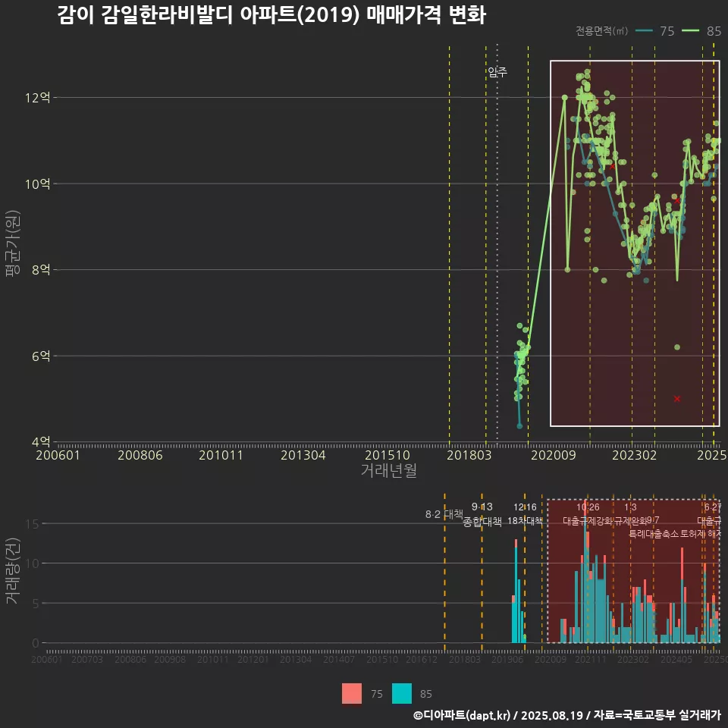Click the 거래량(건) axis title
The image size is (728, 728).
tap(13, 570)
